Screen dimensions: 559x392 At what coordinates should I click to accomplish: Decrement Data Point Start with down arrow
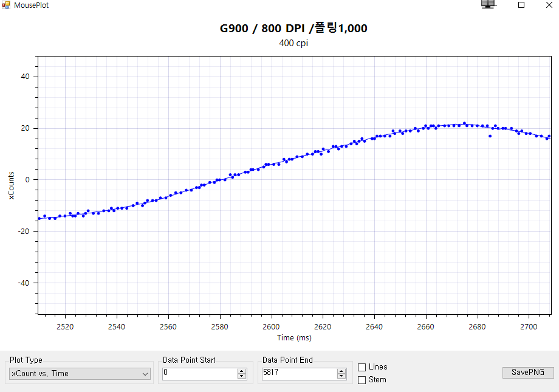[x=242, y=376]
